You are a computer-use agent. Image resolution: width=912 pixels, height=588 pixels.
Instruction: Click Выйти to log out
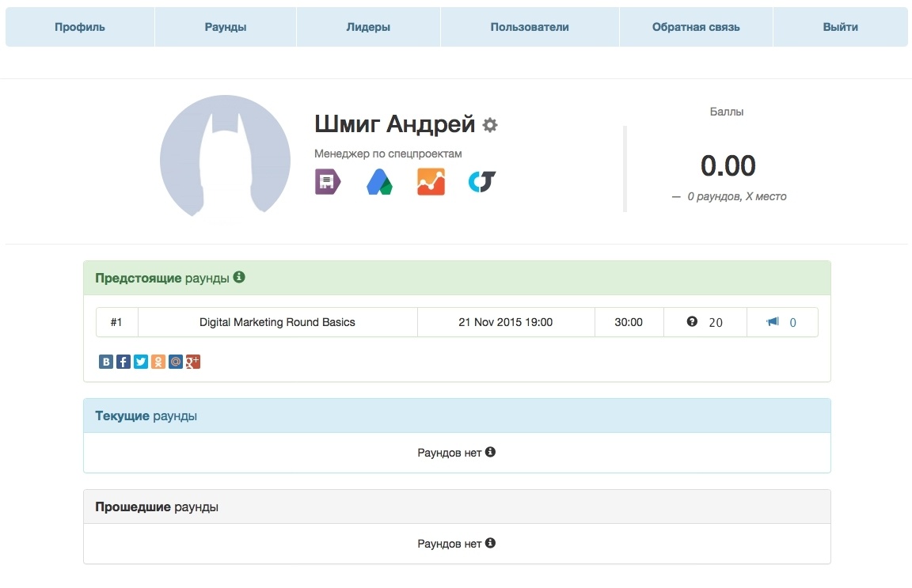click(x=841, y=27)
